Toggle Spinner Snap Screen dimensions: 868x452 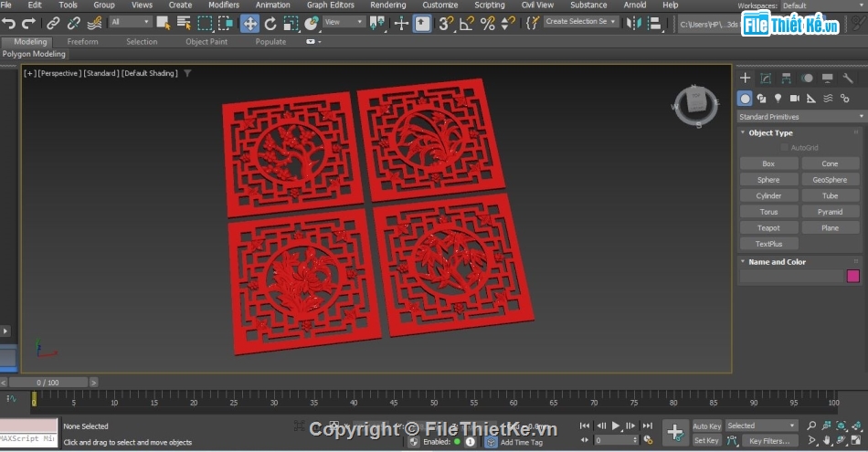pyautogui.click(x=508, y=23)
